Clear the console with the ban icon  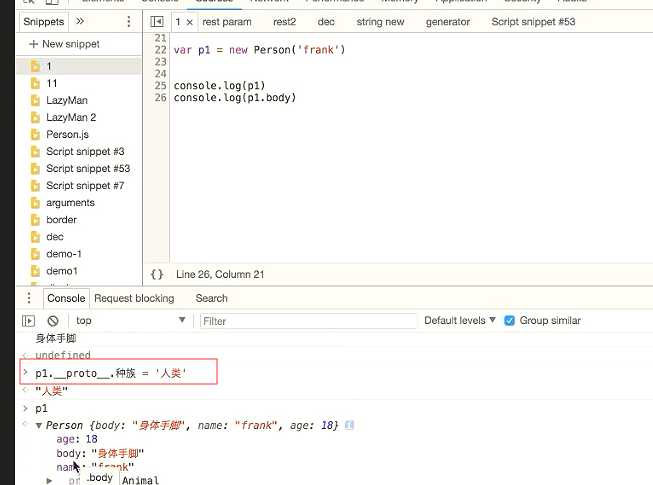click(53, 321)
